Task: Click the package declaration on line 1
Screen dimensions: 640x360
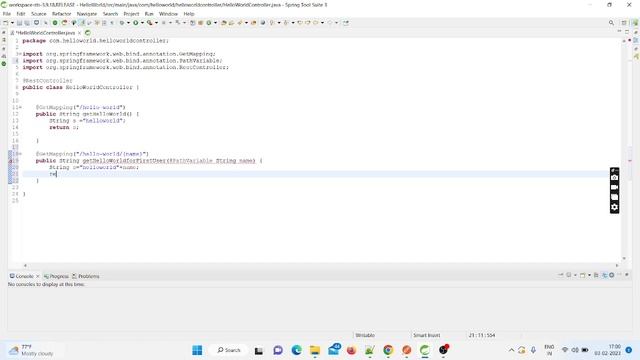Action: tap(95, 41)
